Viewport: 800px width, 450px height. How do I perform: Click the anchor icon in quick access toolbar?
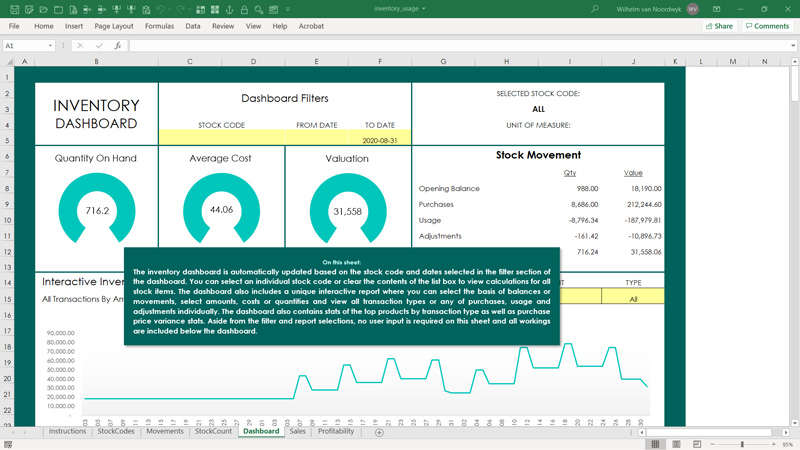[x=230, y=9]
